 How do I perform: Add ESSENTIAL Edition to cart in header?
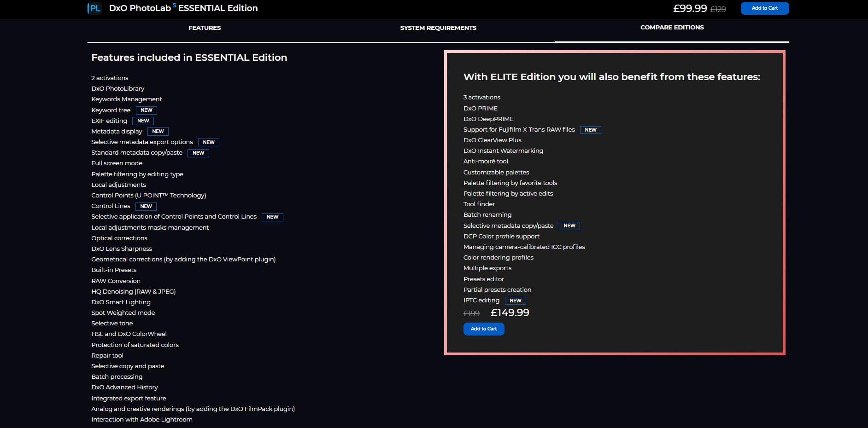[765, 8]
